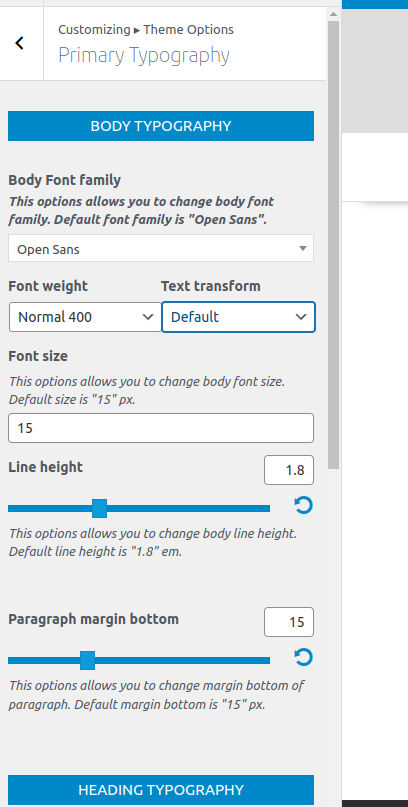Screen dimensions: 408x807
Task: Go back using the left chevron arrow
Action: pos(20,43)
